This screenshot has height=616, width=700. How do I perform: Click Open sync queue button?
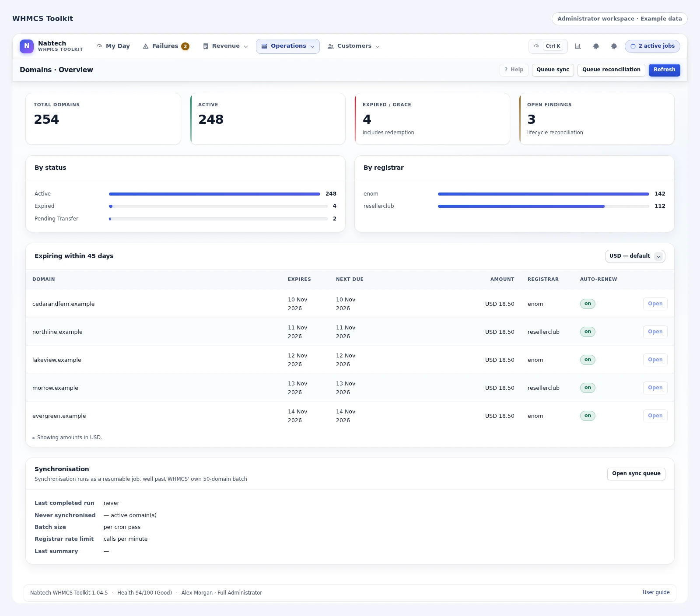[x=636, y=474]
